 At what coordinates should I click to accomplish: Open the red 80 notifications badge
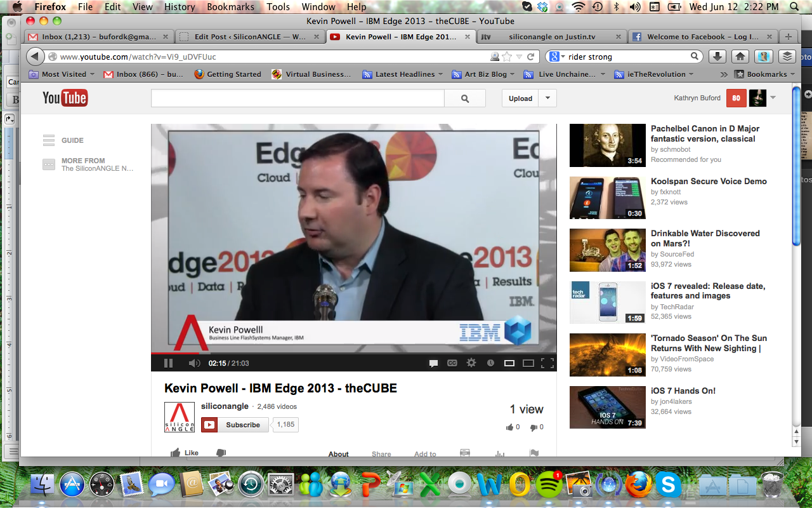737,98
